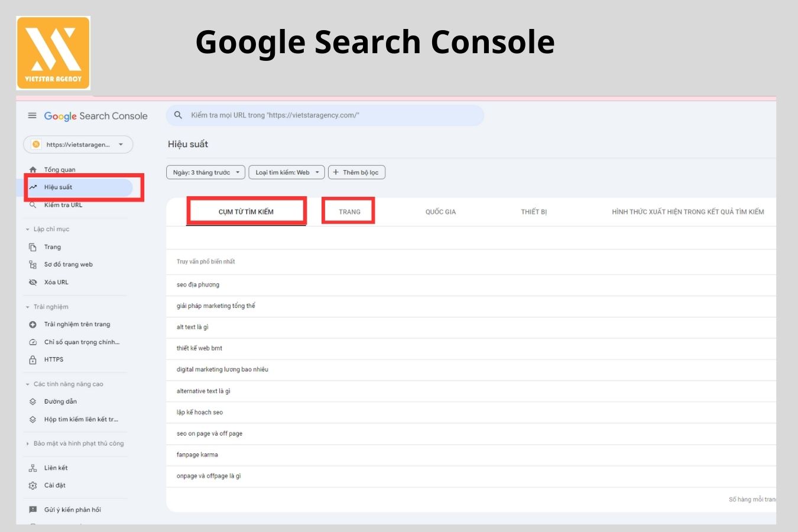Image resolution: width=798 pixels, height=532 pixels.
Task: Open the Loại tìm kiếm: Web filter
Action: tap(287, 173)
